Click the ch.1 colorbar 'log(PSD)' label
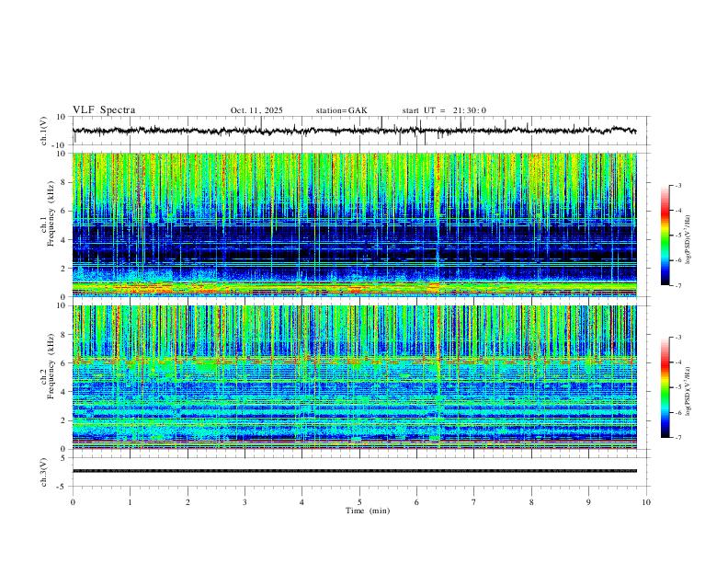 [688, 239]
